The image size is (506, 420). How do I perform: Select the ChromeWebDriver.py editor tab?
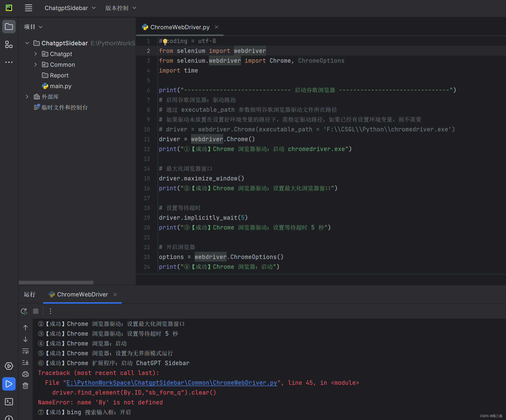pyautogui.click(x=179, y=27)
